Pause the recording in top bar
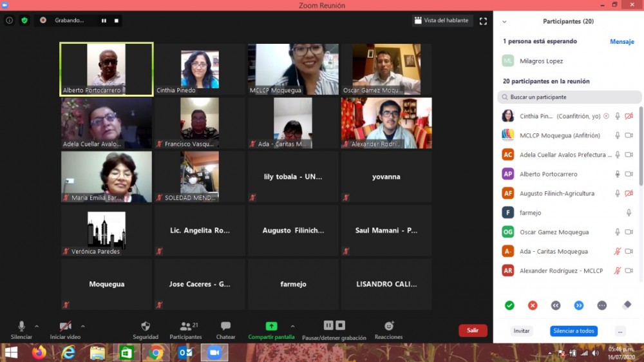 tap(104, 21)
